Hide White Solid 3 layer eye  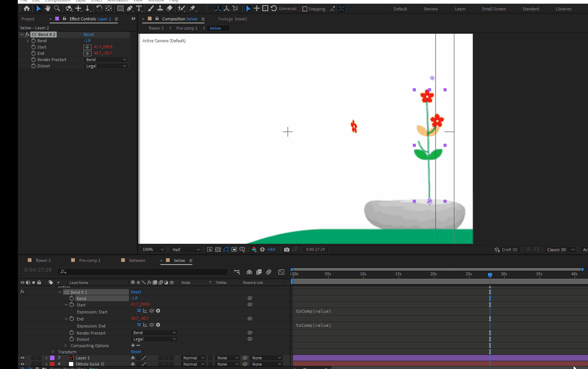point(22,364)
